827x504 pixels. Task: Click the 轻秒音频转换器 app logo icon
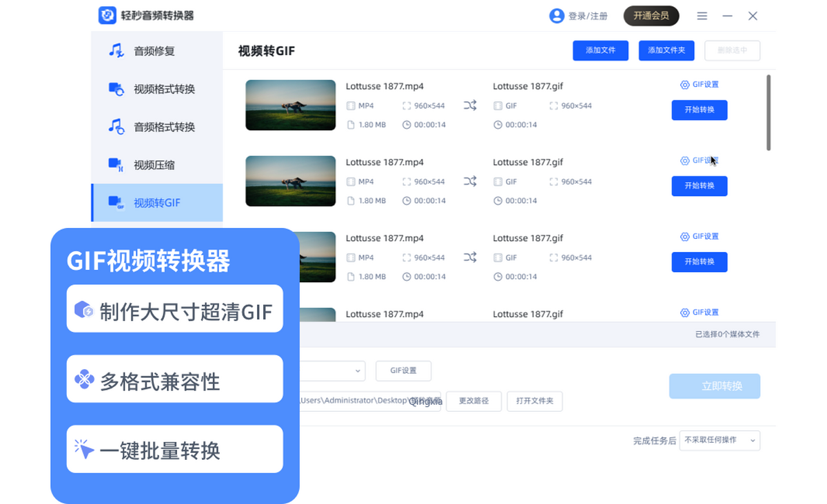point(107,16)
